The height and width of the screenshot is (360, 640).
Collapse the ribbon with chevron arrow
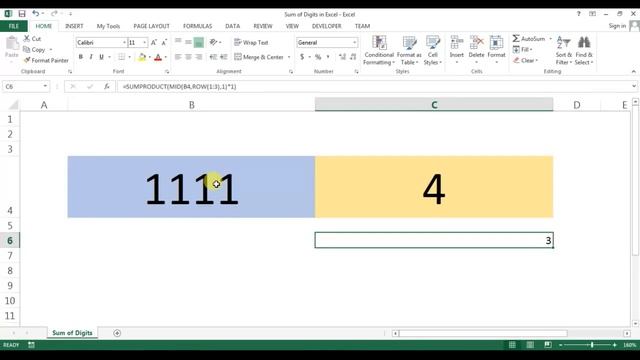[633, 71]
